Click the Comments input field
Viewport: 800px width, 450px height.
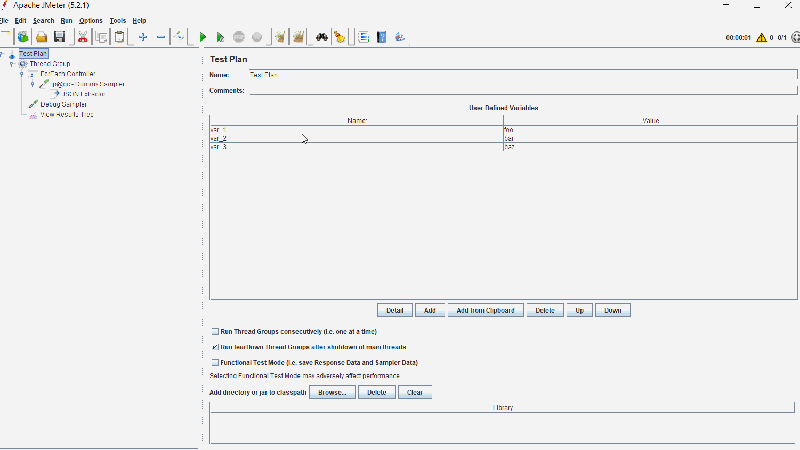point(523,90)
